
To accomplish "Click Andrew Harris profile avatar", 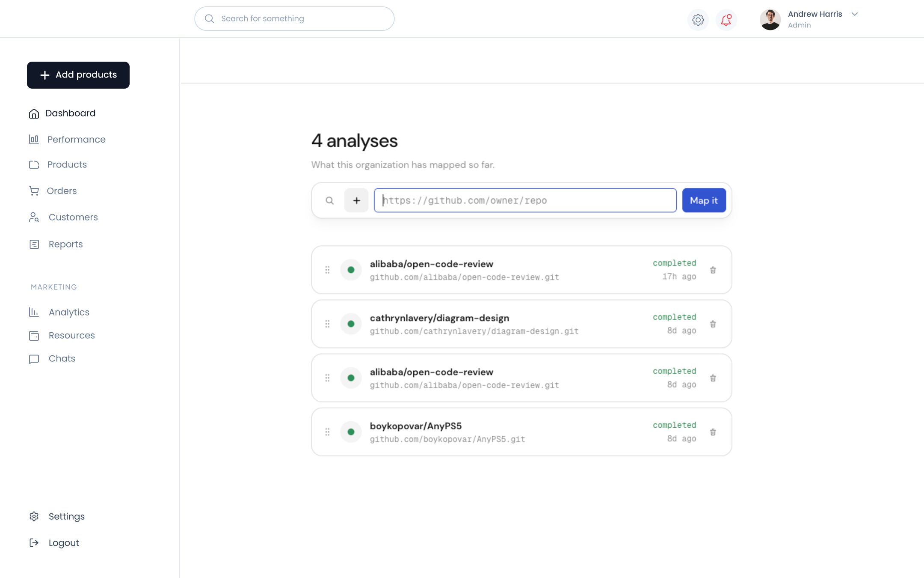I will tap(770, 20).
